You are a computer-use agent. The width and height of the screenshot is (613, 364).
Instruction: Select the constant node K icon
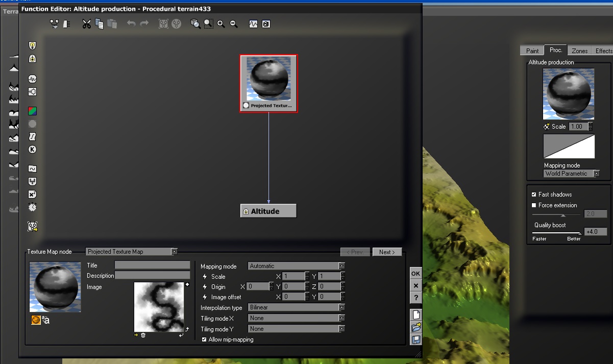point(33,150)
